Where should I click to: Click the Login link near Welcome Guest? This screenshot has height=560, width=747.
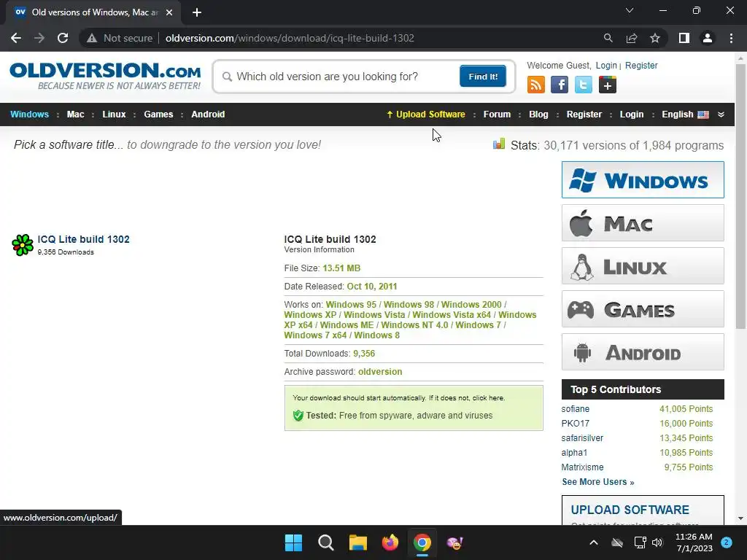pos(606,65)
